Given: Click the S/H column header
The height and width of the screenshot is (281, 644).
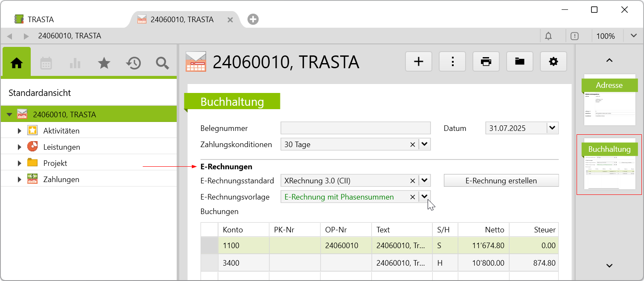Looking at the screenshot, I should [445, 230].
